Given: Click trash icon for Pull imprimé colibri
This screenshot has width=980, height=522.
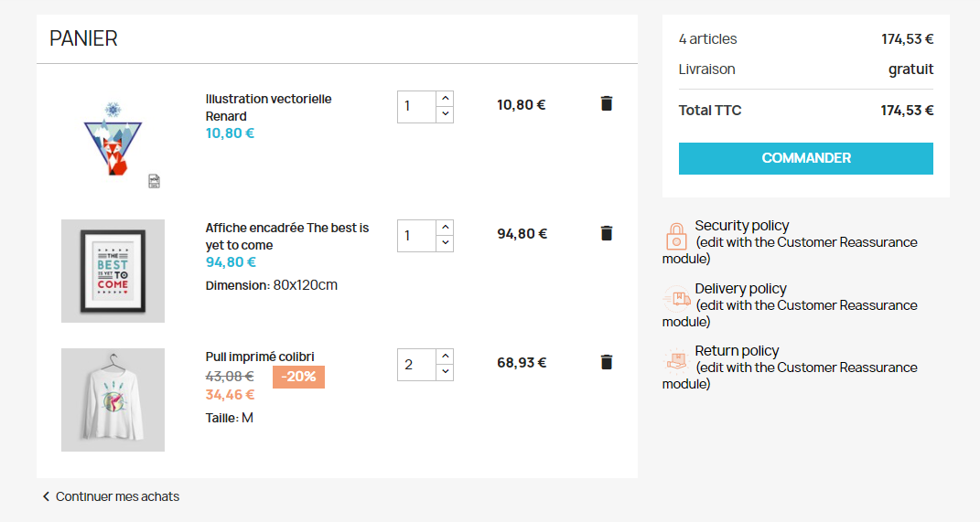Looking at the screenshot, I should point(606,362).
